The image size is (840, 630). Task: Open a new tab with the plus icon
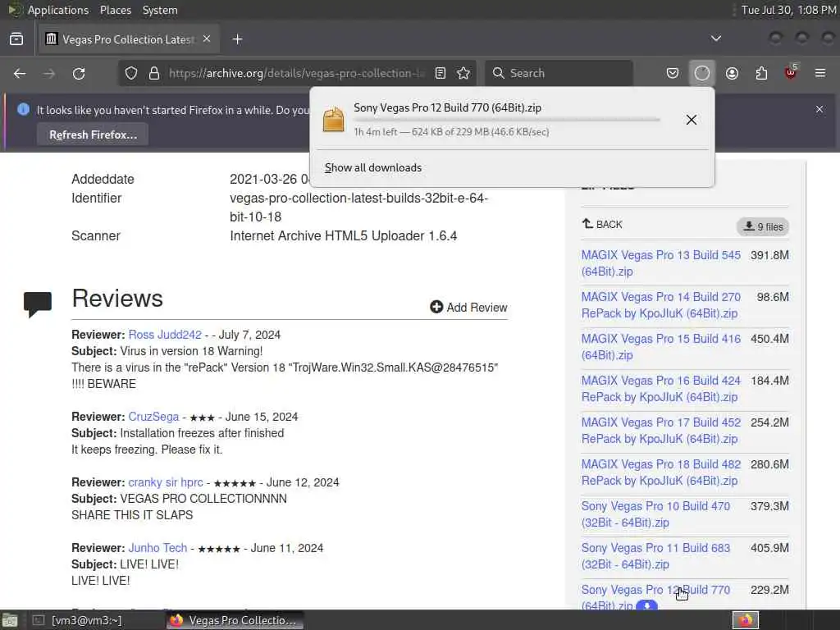[x=237, y=39]
